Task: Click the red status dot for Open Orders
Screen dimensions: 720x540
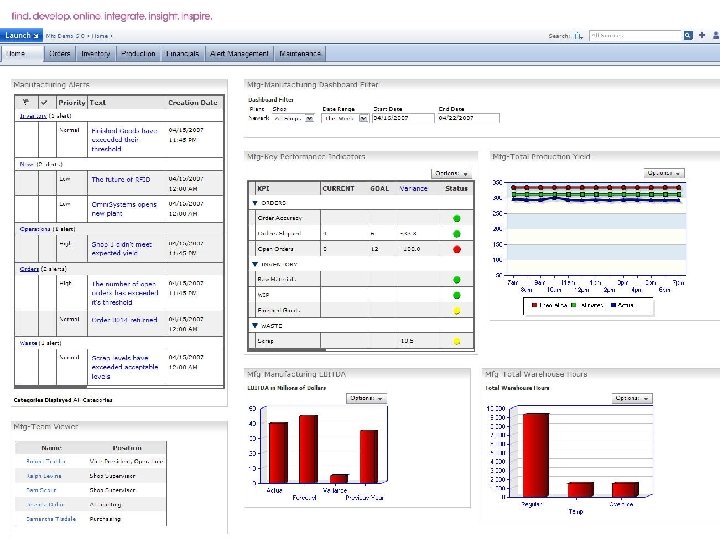Action: 456,249
